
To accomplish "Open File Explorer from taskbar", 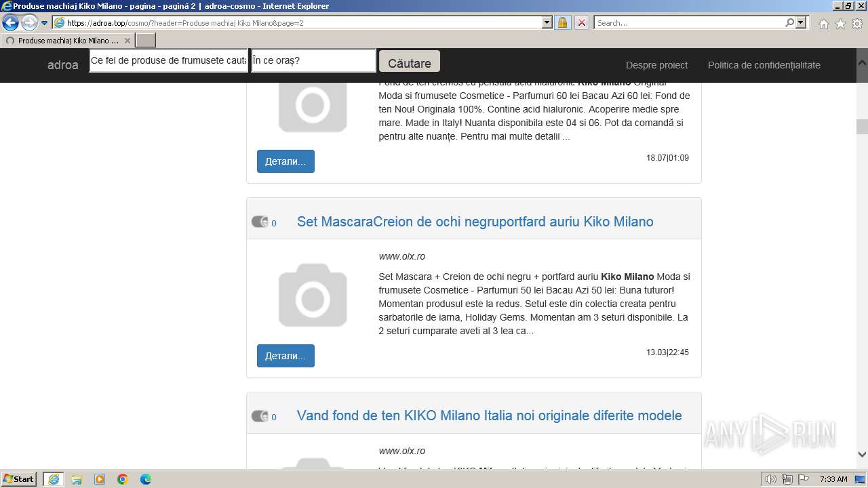I will point(77,479).
